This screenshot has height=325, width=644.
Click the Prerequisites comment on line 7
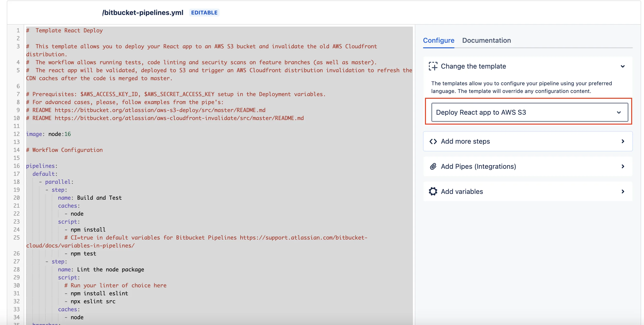point(176,94)
